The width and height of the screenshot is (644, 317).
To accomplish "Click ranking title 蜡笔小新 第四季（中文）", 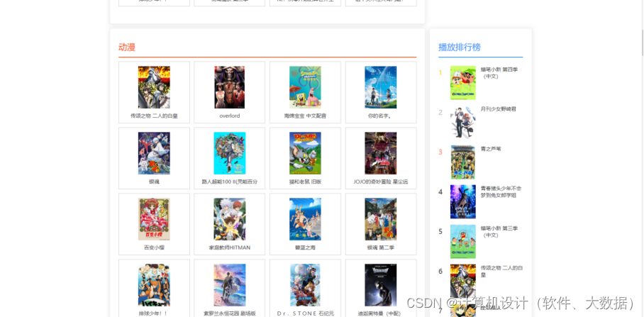I will click(499, 72).
